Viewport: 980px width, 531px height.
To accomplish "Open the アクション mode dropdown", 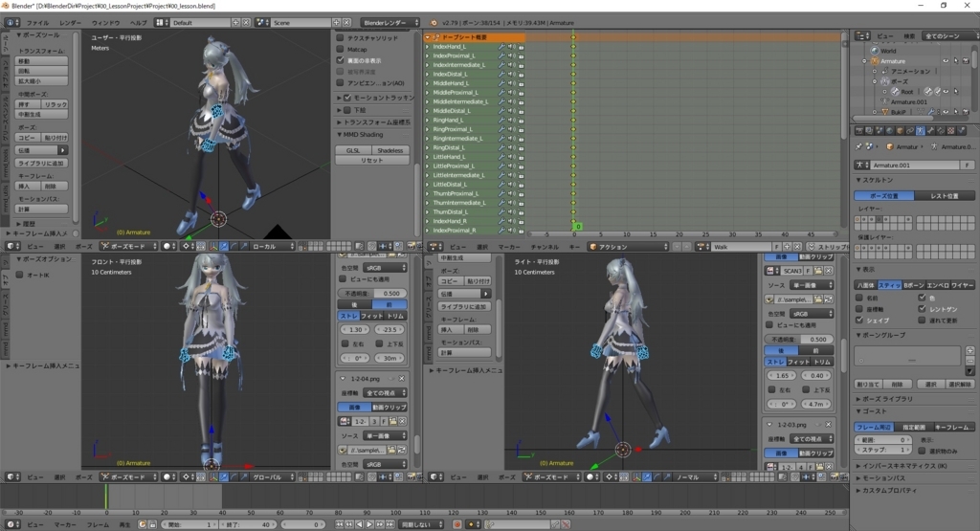I will [628, 247].
